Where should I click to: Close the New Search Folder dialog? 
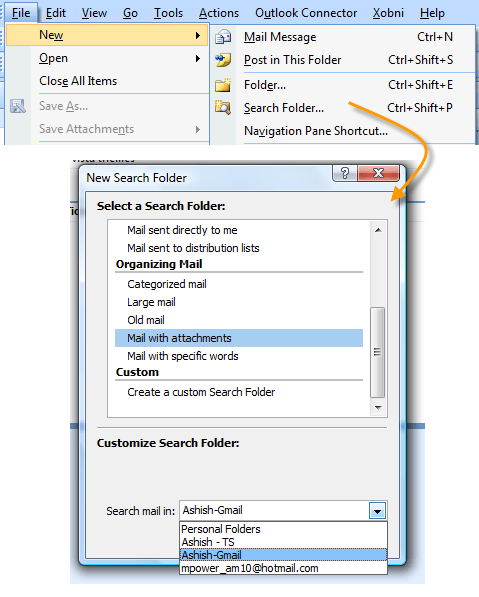378,173
